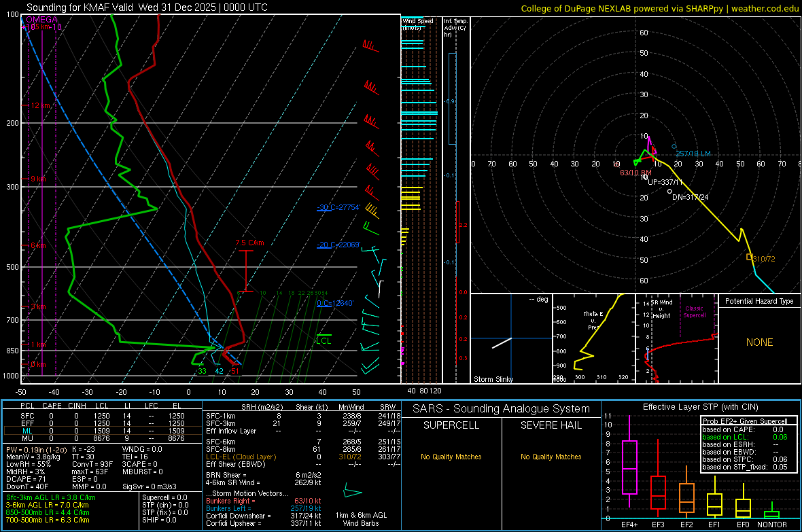This screenshot has width=802, height=532.
Task: Click the Supercell = 0.0 composite value
Action: point(164,497)
